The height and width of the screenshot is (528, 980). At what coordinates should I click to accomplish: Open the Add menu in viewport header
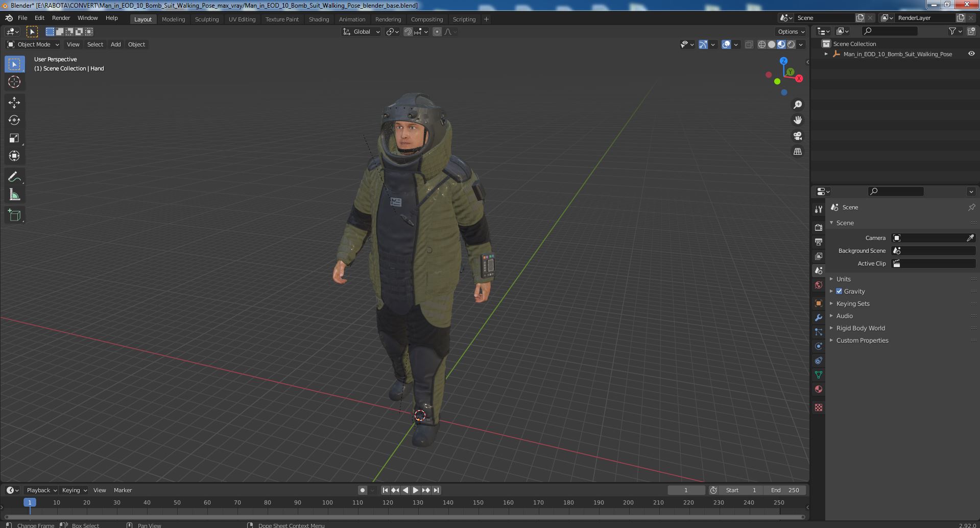tap(116, 44)
